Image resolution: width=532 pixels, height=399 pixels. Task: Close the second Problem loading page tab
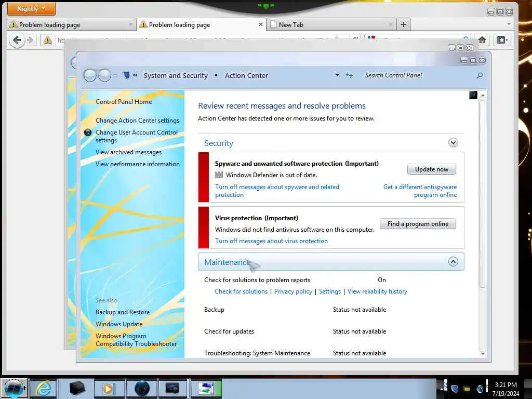pyautogui.click(x=261, y=24)
